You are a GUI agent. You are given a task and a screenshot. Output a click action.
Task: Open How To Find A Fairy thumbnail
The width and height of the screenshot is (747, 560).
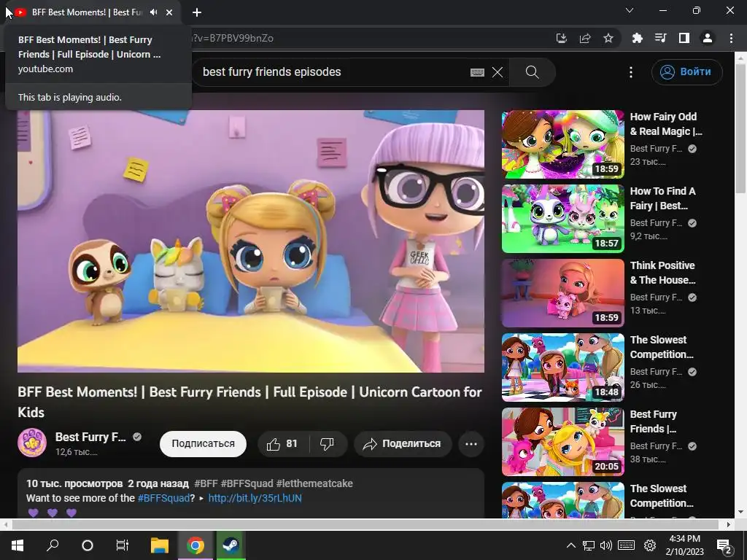562,219
